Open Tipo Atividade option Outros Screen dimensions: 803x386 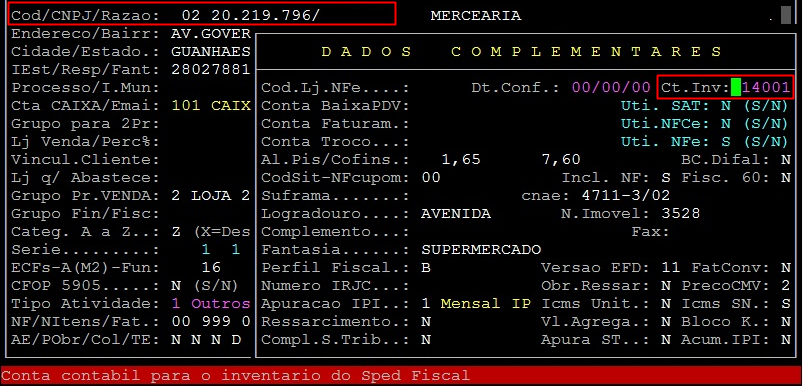coord(221,304)
